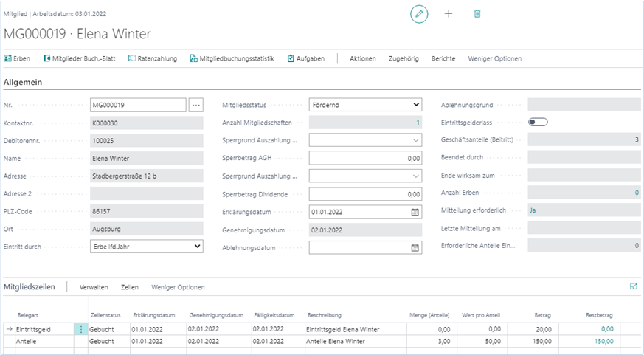Open Ratenzahlung from the toolbar
The height and width of the screenshot is (355, 644).
click(152, 59)
